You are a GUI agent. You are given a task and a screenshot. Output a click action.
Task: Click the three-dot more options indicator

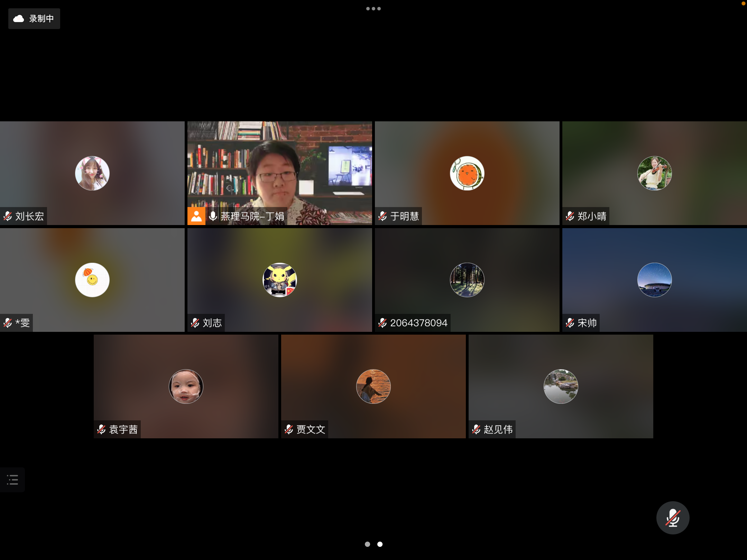pyautogui.click(x=373, y=9)
